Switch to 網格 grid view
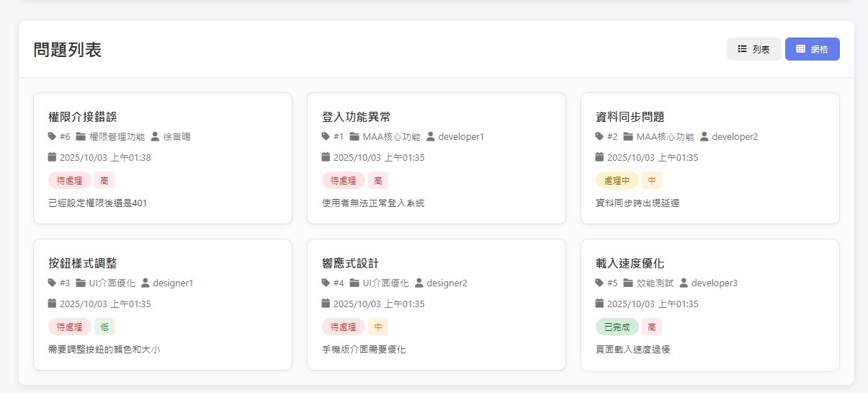Image resolution: width=868 pixels, height=393 pixels. (x=812, y=49)
